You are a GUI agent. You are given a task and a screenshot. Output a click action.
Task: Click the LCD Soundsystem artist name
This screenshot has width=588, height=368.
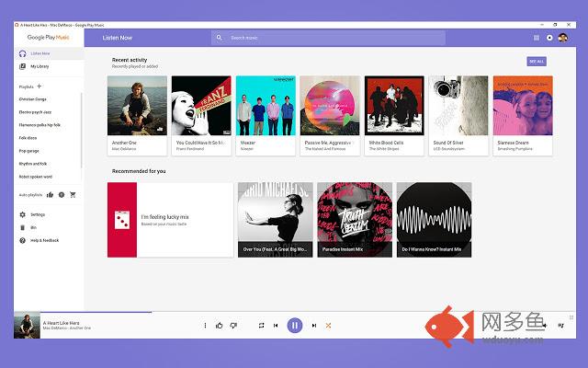pyautogui.click(x=449, y=149)
